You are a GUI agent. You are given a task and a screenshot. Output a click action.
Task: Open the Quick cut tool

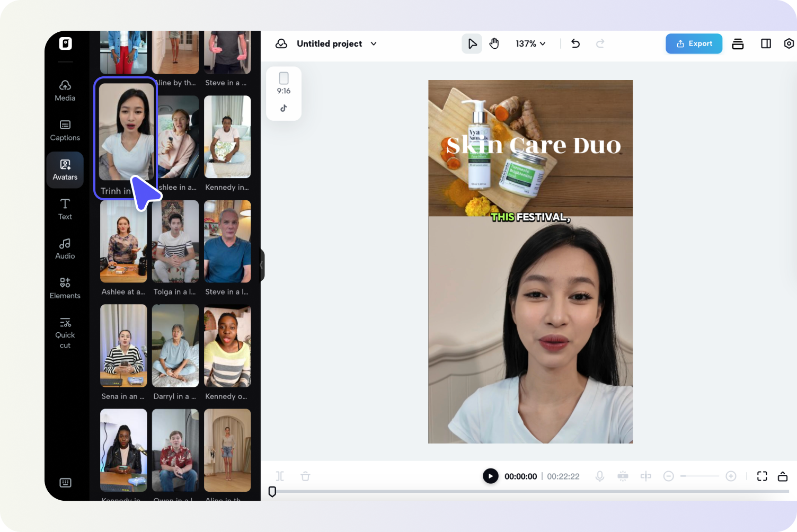tap(65, 333)
